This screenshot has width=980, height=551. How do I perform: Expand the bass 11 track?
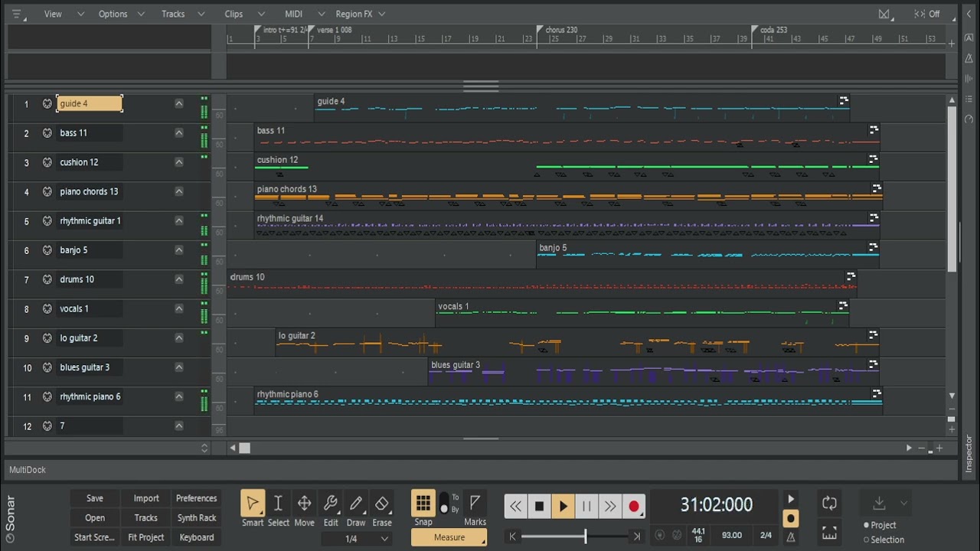pyautogui.click(x=179, y=132)
